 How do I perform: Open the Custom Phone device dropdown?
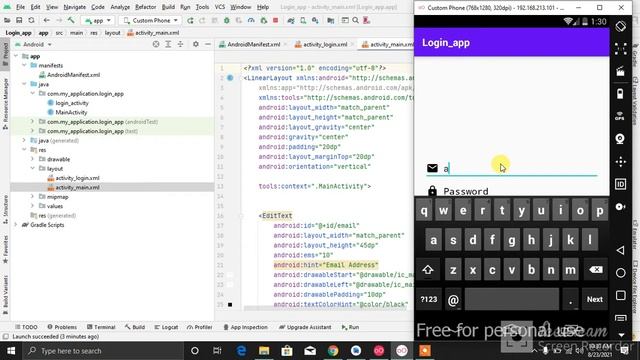tap(151, 20)
